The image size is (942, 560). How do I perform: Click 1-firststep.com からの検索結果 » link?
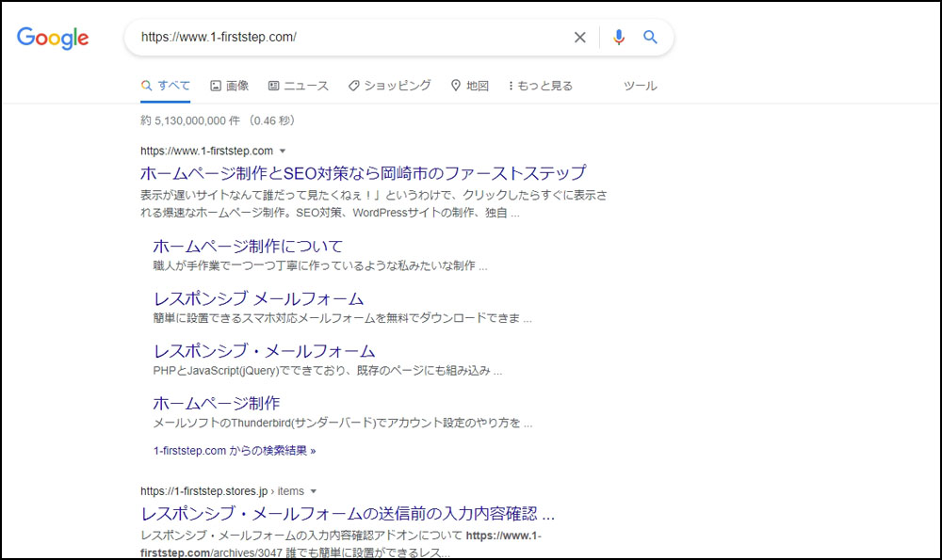[x=235, y=450]
